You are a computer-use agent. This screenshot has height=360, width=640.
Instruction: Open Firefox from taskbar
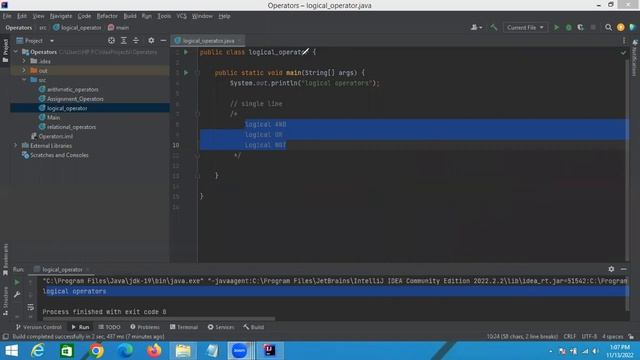[154, 351]
